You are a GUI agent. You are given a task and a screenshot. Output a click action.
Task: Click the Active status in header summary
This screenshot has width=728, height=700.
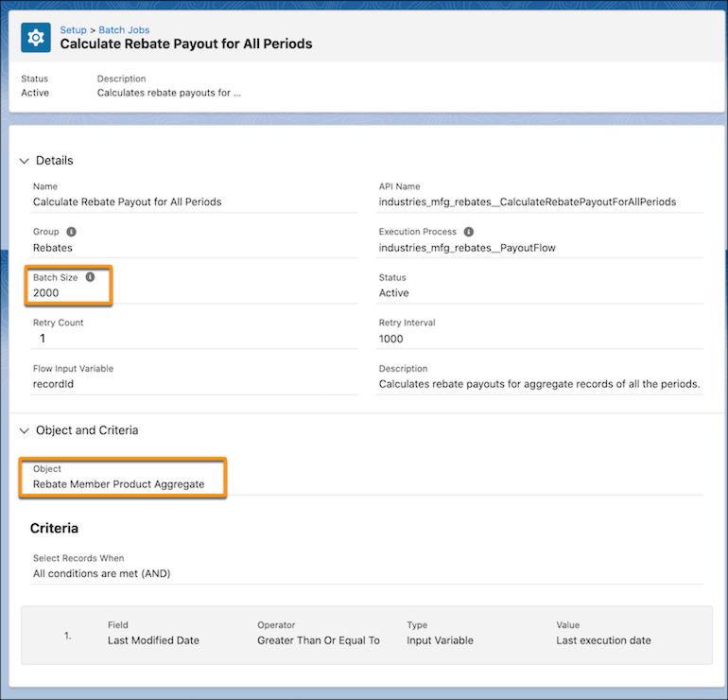coord(35,93)
